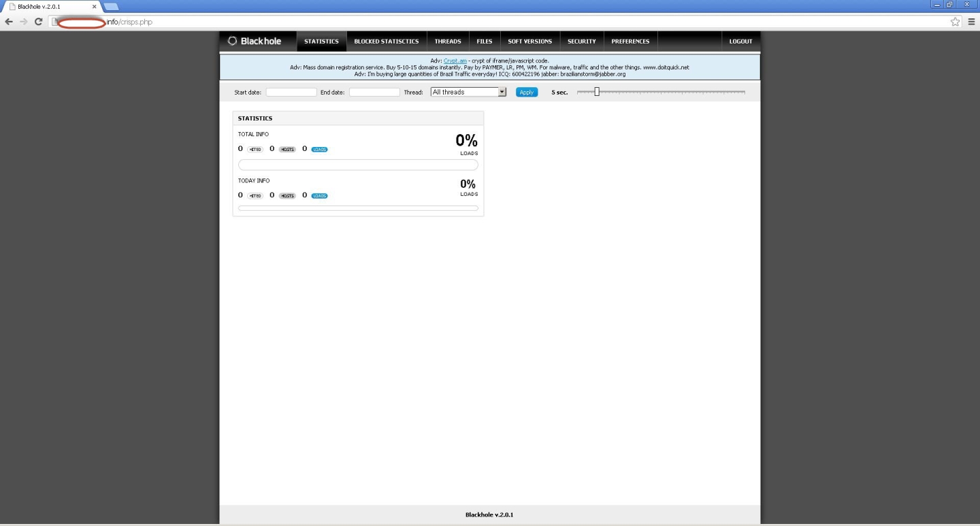The image size is (980, 526).
Task: Click the End date input field
Action: (x=374, y=92)
